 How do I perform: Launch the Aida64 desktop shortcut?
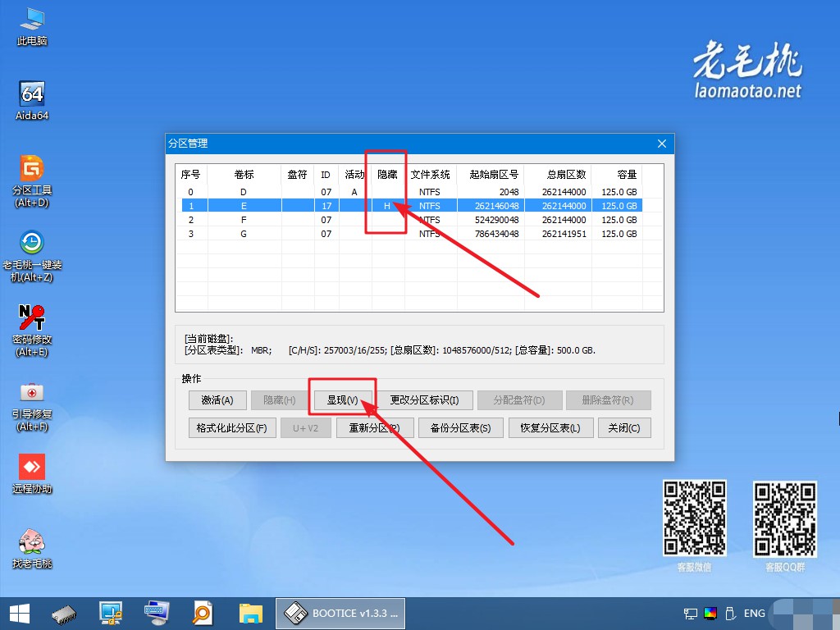32,101
